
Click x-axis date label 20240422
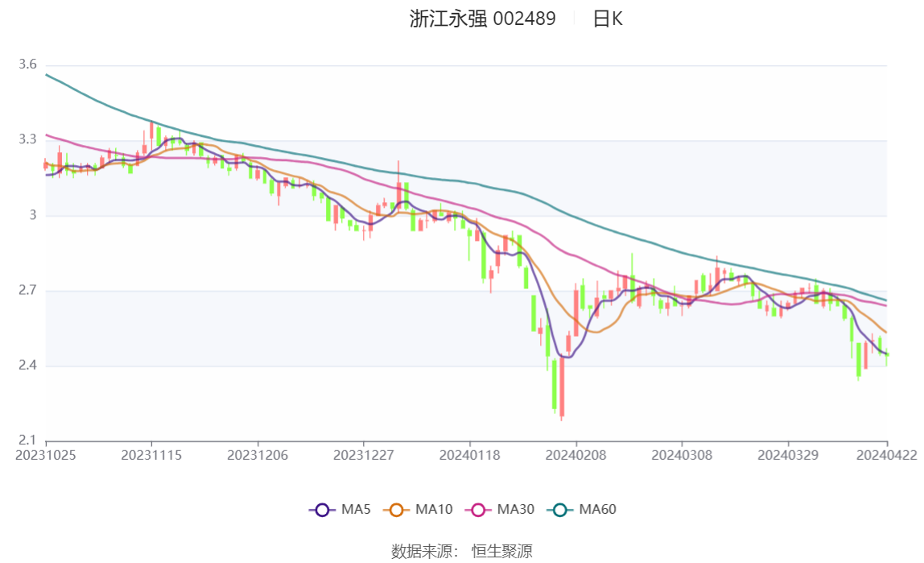tap(887, 456)
